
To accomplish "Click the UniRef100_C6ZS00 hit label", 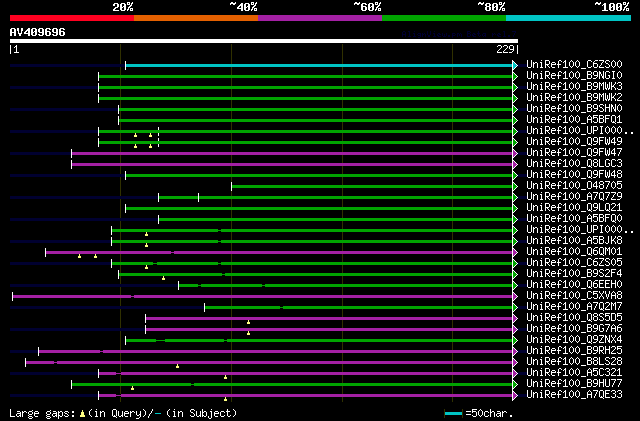I will click(574, 65).
